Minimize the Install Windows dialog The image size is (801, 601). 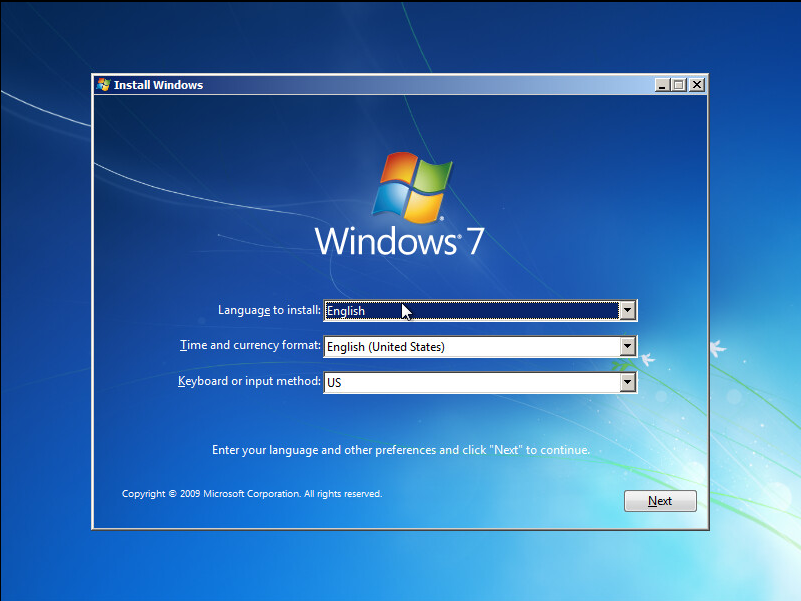(x=663, y=86)
